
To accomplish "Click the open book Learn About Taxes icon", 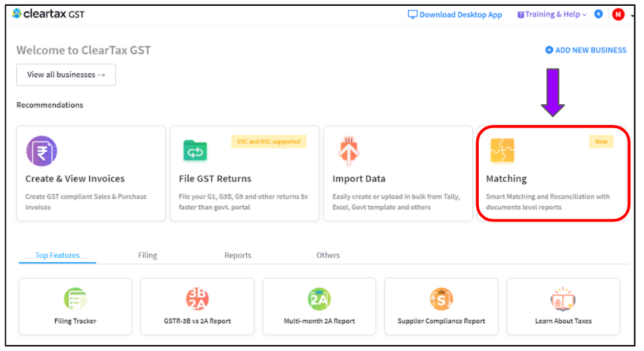I will [563, 299].
